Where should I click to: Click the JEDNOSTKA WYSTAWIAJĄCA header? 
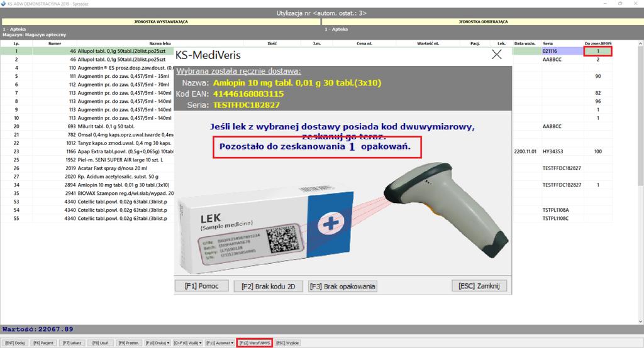tap(161, 22)
